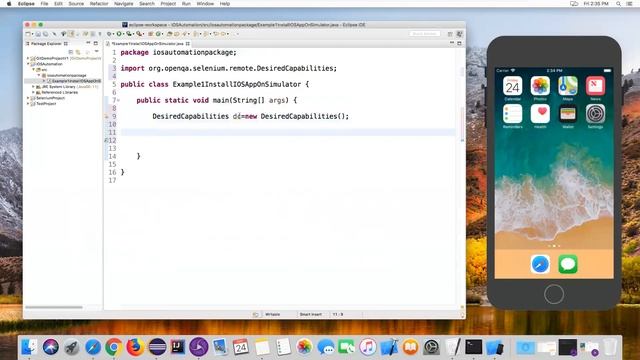Open Calendar app on the iPhone simulator

[512, 86]
